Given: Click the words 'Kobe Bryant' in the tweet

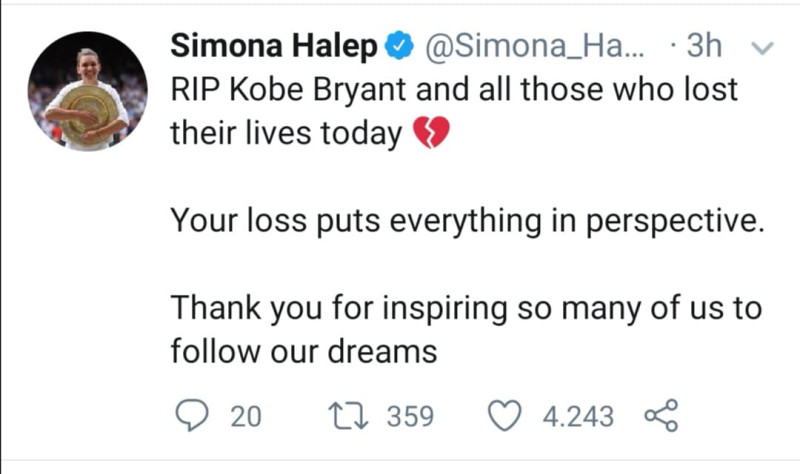Looking at the screenshot, I should (x=318, y=89).
